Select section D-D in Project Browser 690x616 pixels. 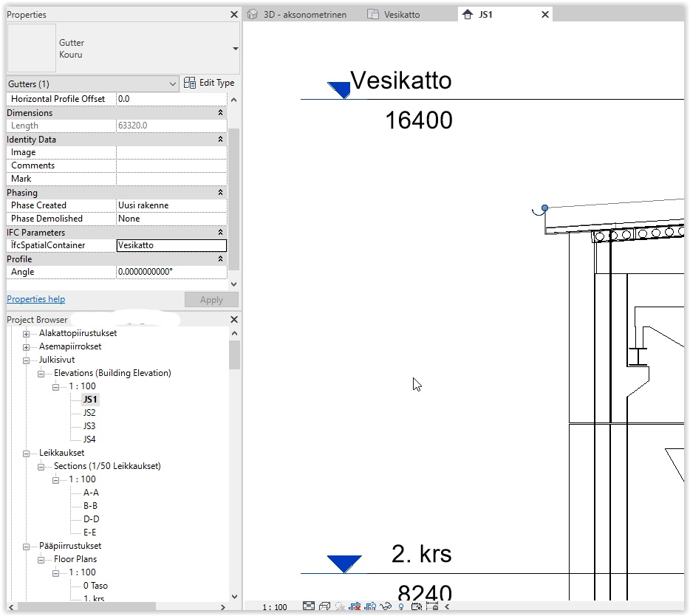pyautogui.click(x=91, y=519)
